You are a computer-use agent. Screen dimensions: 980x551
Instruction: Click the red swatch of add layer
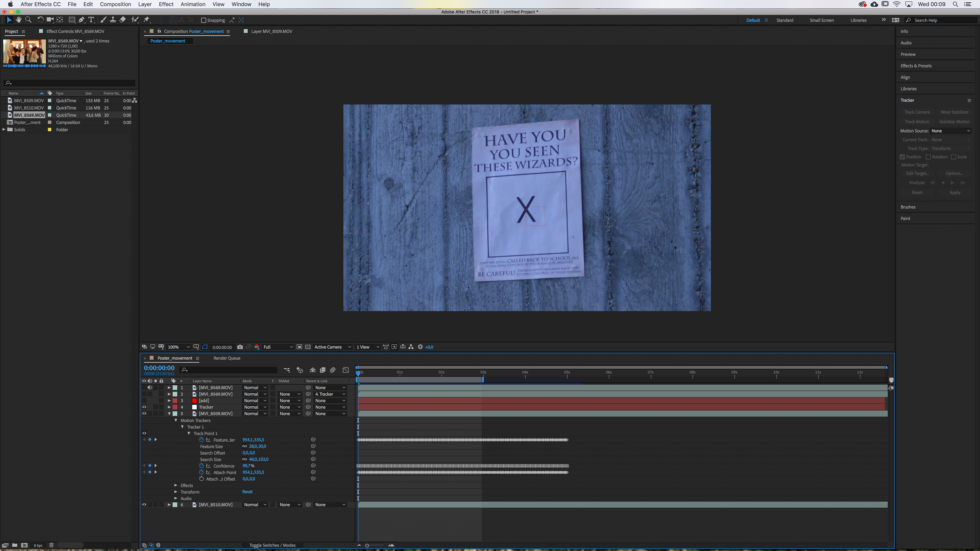coord(194,400)
